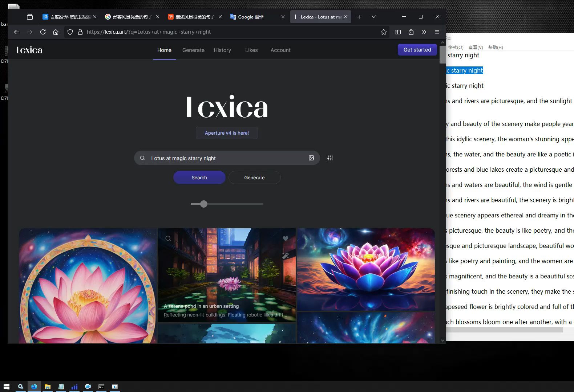Click the Get started button
This screenshot has height=392, width=574.
(x=417, y=50)
